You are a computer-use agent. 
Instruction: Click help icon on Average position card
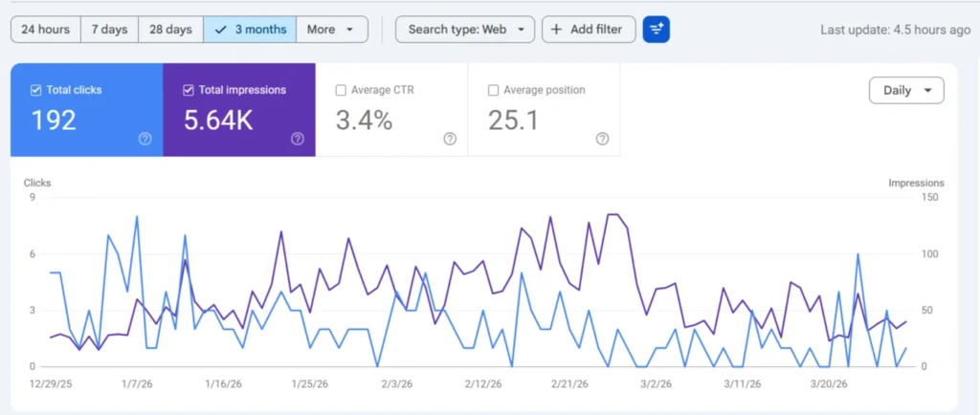(x=602, y=139)
